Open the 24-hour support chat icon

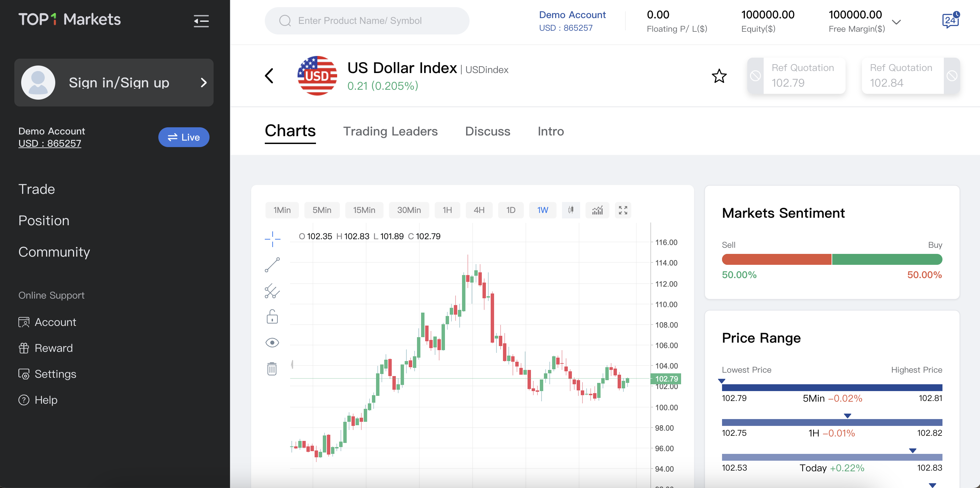coord(950,20)
